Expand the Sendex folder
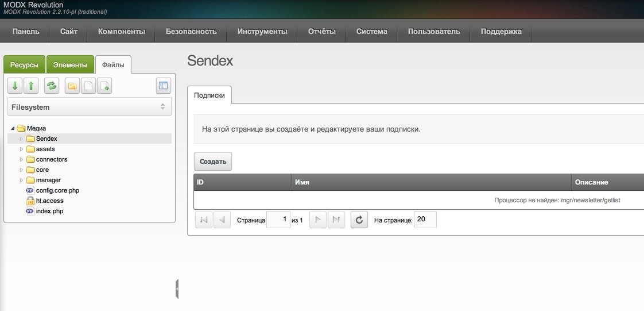 22,139
